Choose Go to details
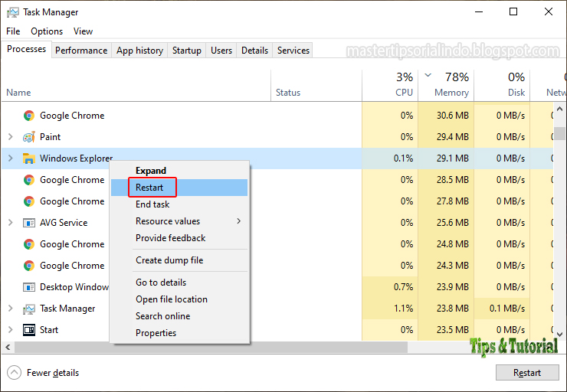 pyautogui.click(x=179, y=283)
